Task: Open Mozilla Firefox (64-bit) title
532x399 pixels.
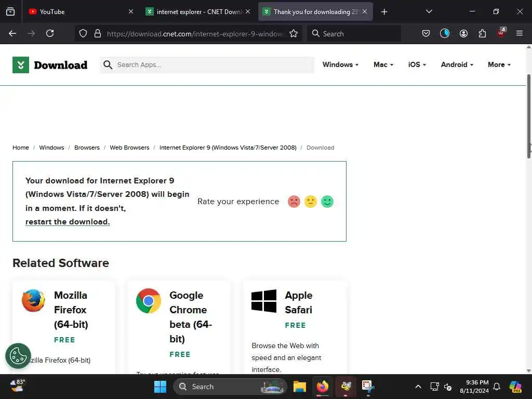Action: pos(71,310)
